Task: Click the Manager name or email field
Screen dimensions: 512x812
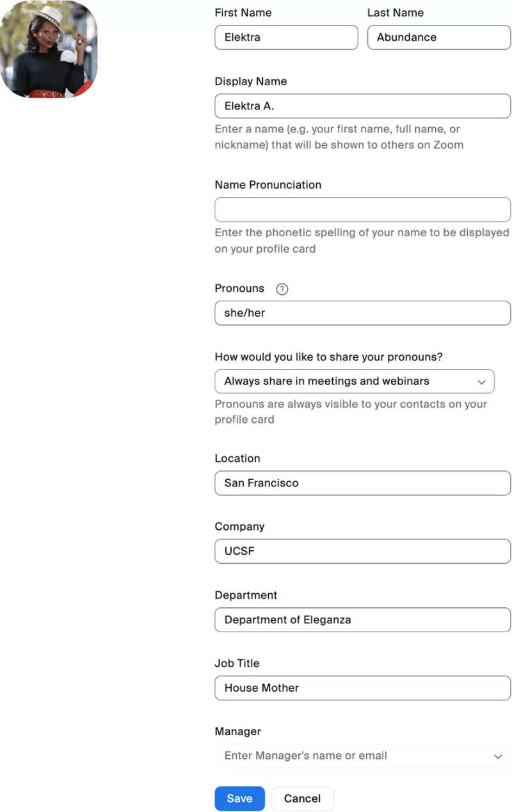Action: 363,756
